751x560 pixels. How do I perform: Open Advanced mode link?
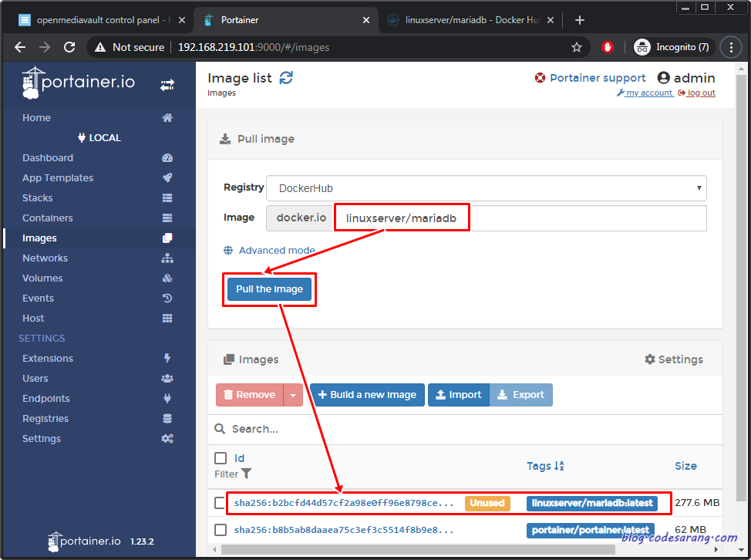point(277,251)
